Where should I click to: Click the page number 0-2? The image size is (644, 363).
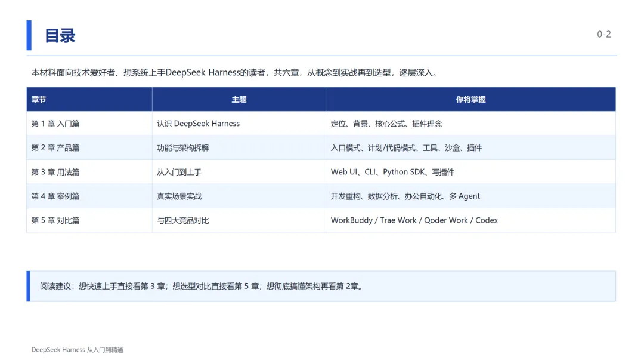tap(603, 34)
